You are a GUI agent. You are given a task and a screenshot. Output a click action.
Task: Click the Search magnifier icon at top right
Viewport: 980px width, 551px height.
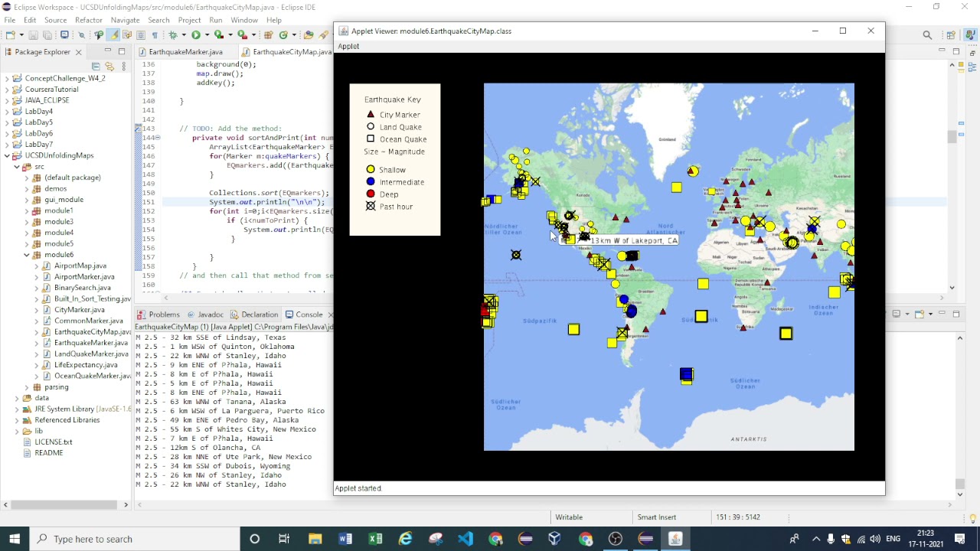[927, 34]
